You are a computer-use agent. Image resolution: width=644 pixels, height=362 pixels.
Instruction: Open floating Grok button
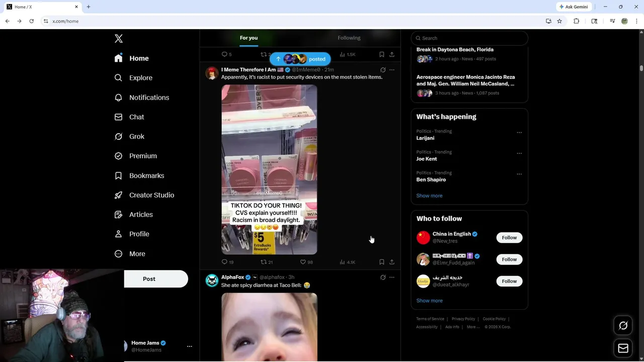(x=623, y=326)
